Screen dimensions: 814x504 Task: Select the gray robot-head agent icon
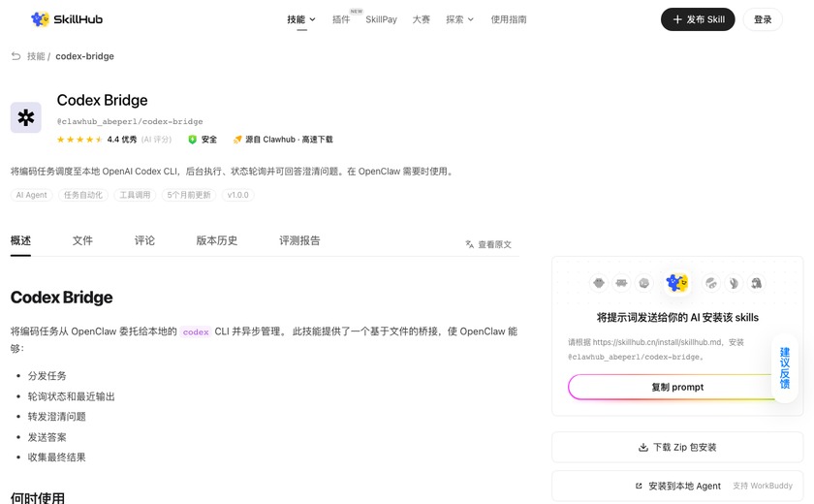pyautogui.click(x=599, y=283)
